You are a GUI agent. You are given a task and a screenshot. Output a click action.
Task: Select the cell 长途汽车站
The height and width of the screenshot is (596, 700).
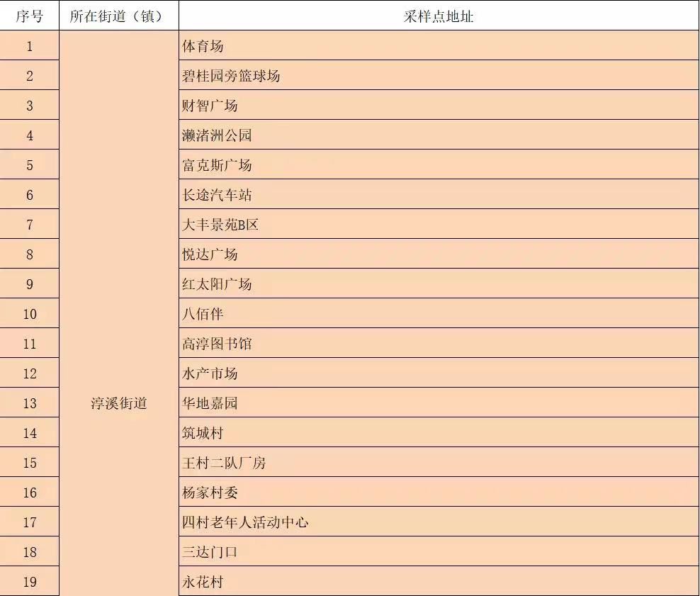point(439,194)
